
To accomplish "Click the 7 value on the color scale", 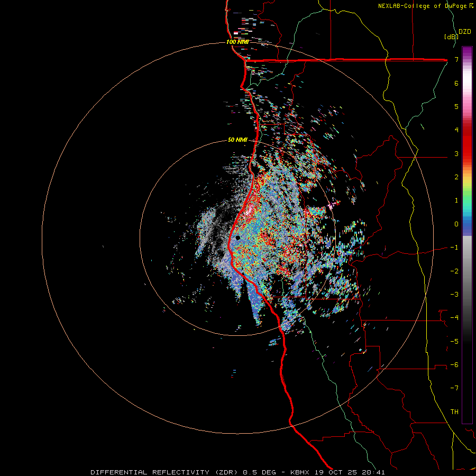I will point(456,59).
